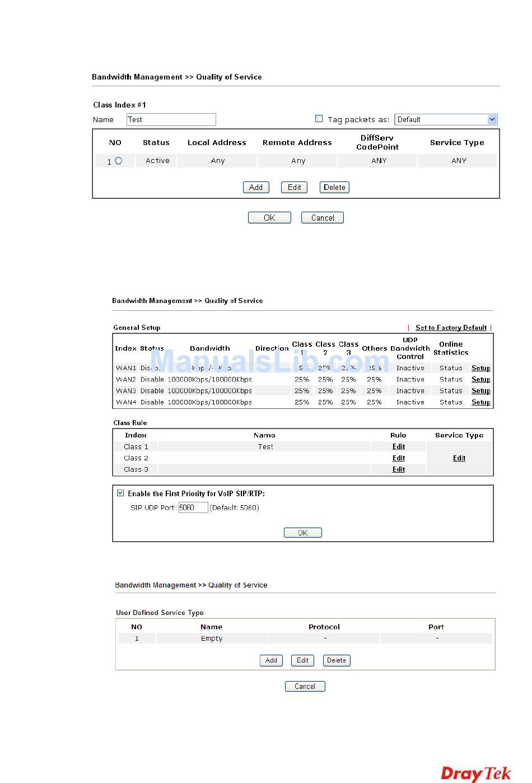Click the SIP UDP Port field
Screen dimensions: 532x783
(x=193, y=507)
